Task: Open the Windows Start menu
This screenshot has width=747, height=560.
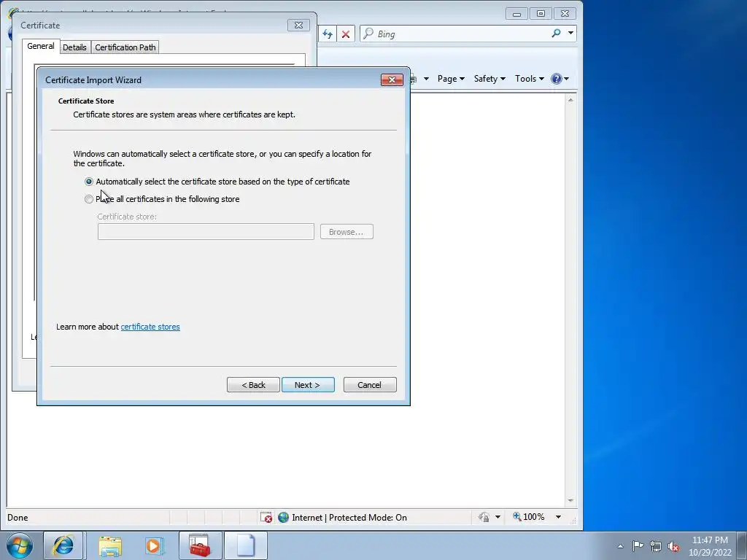Action: [20, 545]
